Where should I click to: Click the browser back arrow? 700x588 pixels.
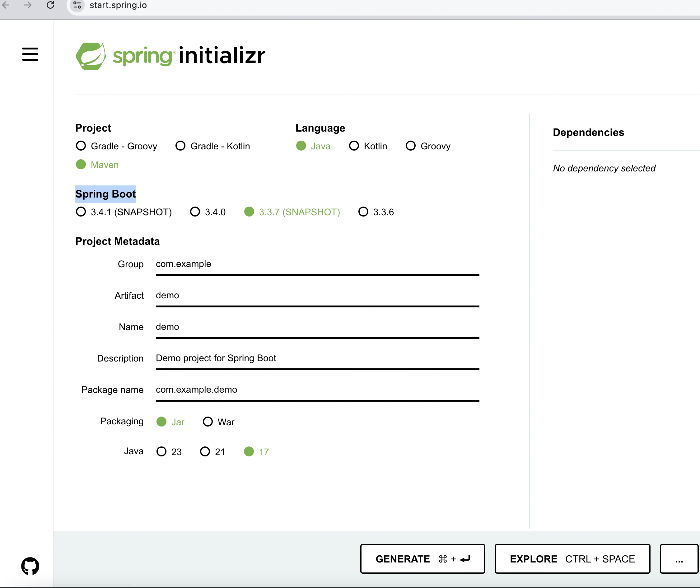(x=6, y=5)
